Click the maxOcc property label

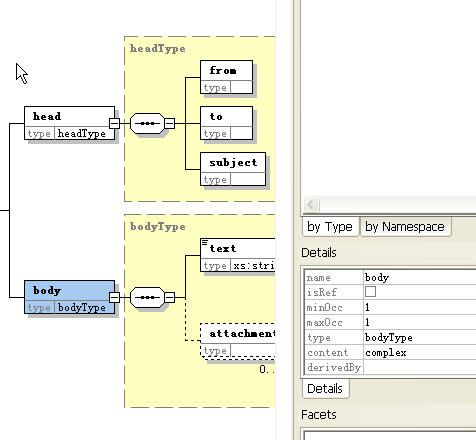point(325,322)
